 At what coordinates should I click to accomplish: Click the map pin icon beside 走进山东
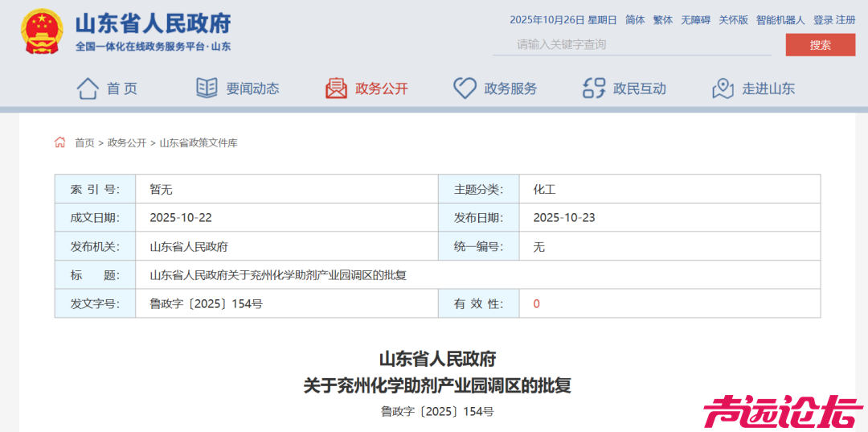pyautogui.click(x=723, y=88)
